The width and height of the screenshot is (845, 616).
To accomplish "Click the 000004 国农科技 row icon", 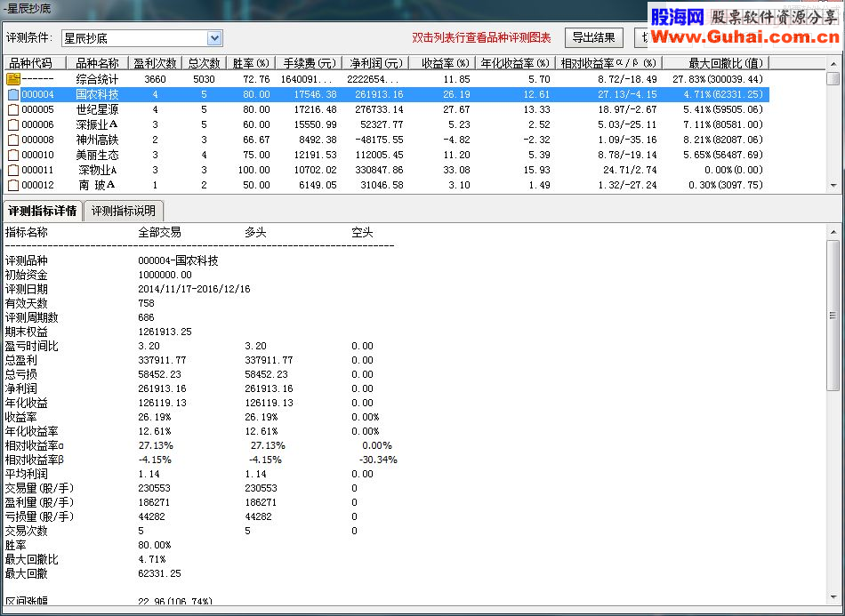I will (13, 95).
